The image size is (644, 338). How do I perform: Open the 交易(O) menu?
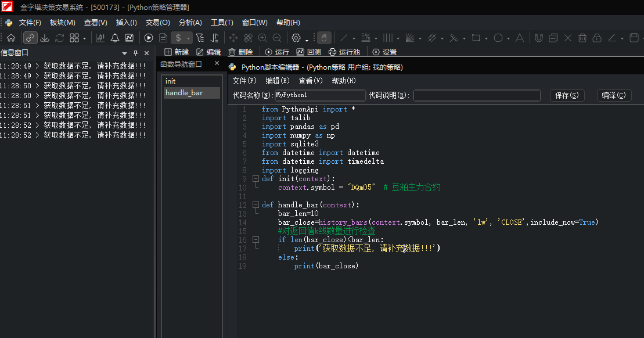158,23
